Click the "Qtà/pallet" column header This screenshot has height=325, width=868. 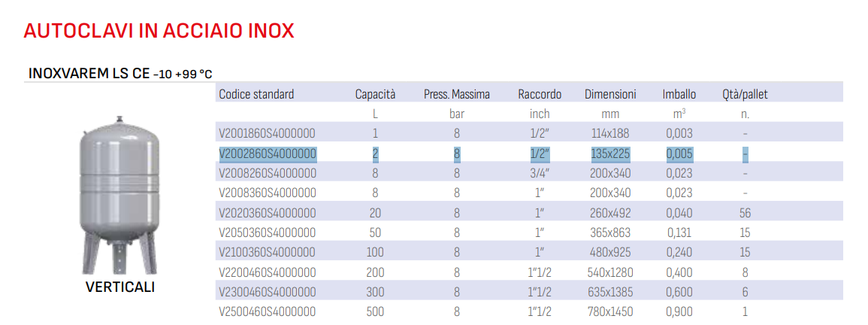coord(745,94)
